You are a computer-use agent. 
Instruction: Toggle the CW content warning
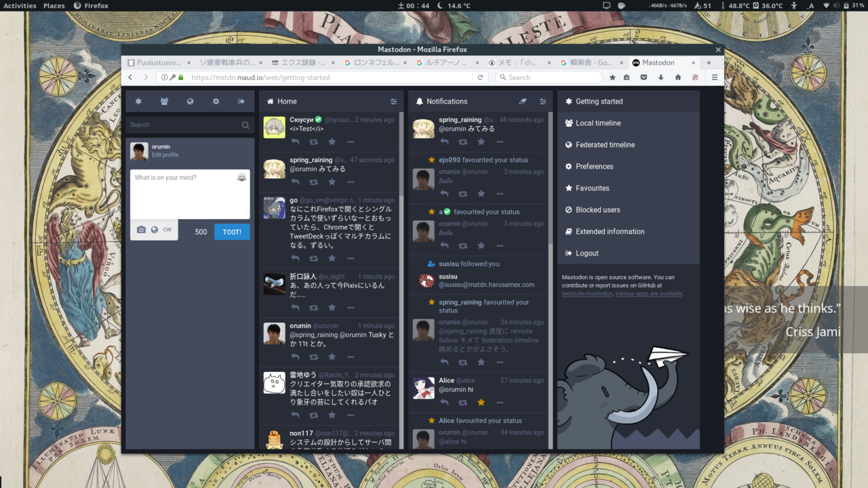167,230
